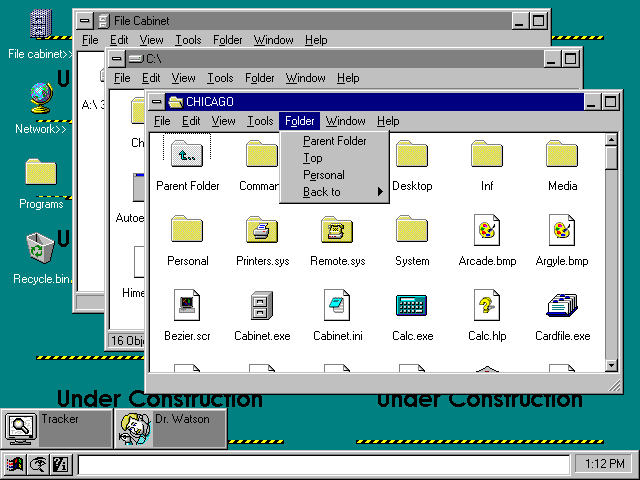Viewport: 640px width, 480px height.
Task: Select the Calc.hlp help file icon
Action: (487, 305)
